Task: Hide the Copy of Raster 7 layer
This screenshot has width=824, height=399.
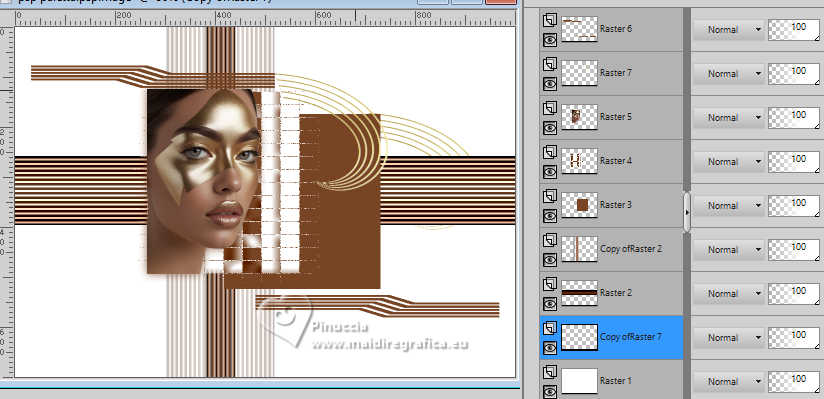Action: [x=550, y=347]
